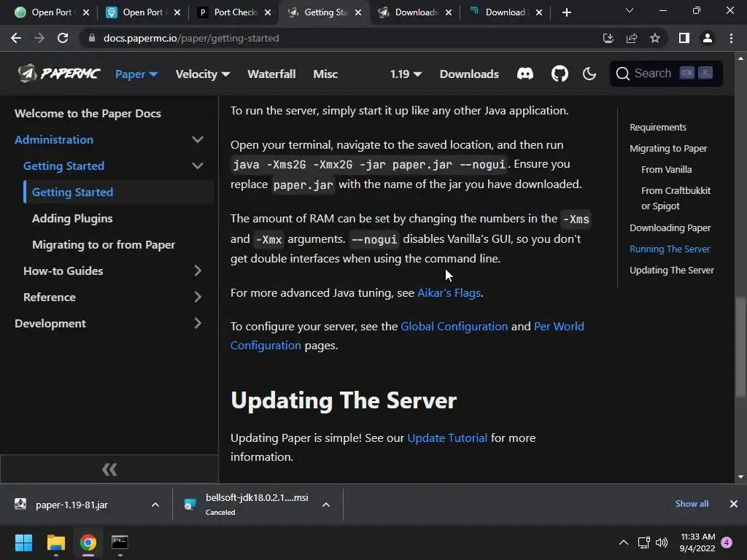Collapse the Administration section chevron
The image size is (747, 560).
click(x=197, y=139)
